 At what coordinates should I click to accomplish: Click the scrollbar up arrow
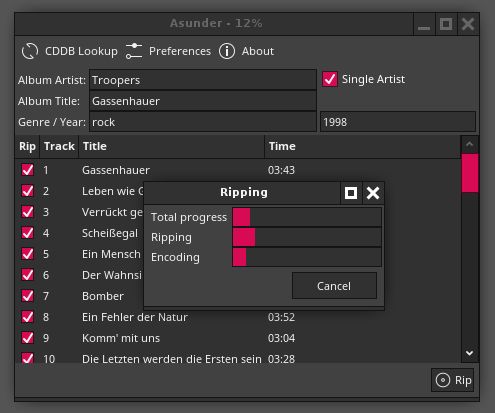[x=470, y=144]
